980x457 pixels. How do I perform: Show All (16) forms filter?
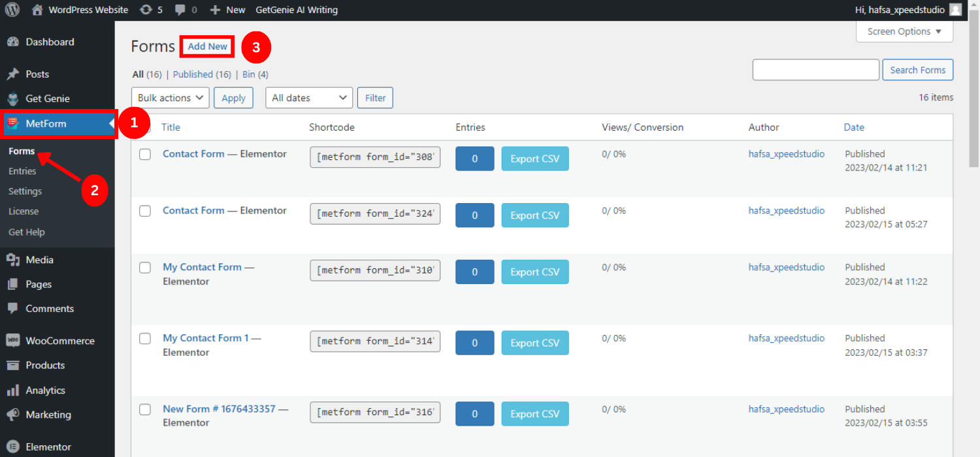[147, 74]
